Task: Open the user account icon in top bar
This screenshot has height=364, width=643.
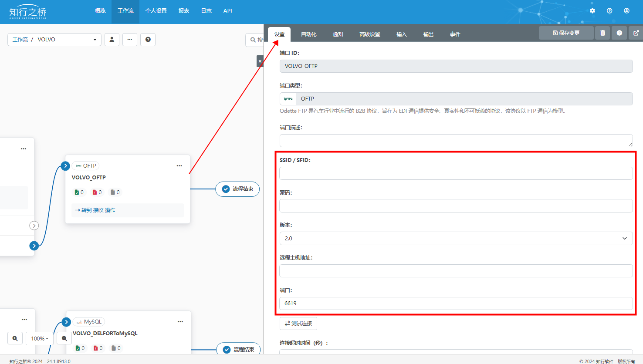Action: tap(626, 11)
